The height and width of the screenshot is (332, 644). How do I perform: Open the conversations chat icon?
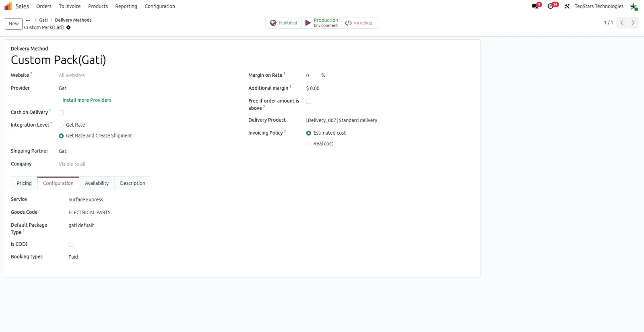(x=535, y=6)
